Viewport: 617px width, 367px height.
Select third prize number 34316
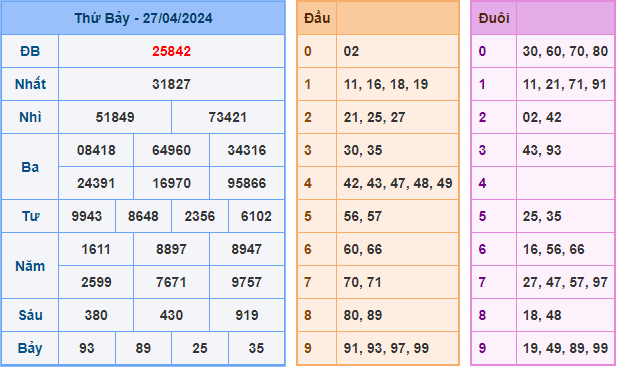click(247, 150)
